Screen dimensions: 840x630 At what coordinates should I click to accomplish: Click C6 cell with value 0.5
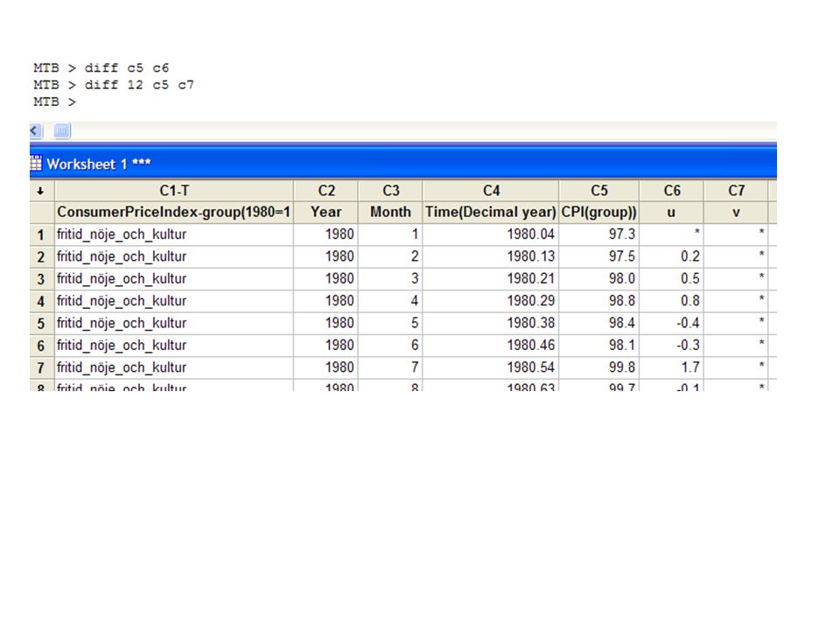point(671,279)
